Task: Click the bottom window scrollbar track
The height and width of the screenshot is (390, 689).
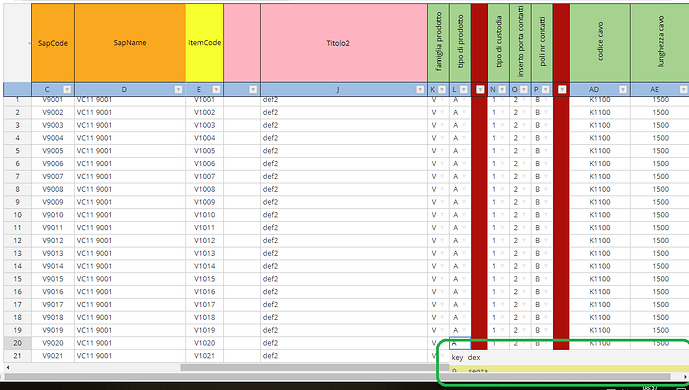Action: coord(338,376)
